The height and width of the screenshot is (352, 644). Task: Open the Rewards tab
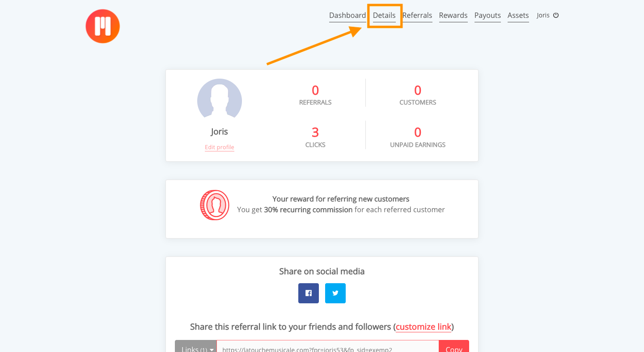[453, 16]
